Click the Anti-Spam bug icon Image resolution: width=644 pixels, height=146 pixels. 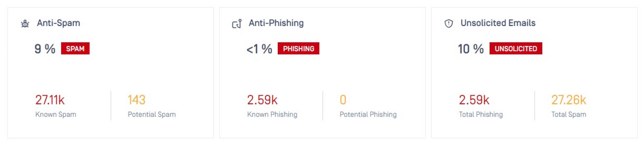point(25,24)
